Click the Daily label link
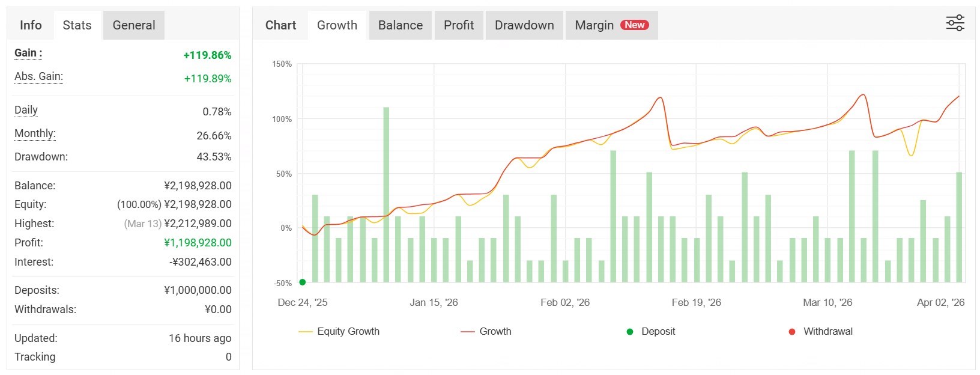Screen dimensions: 980x375 click(x=26, y=110)
